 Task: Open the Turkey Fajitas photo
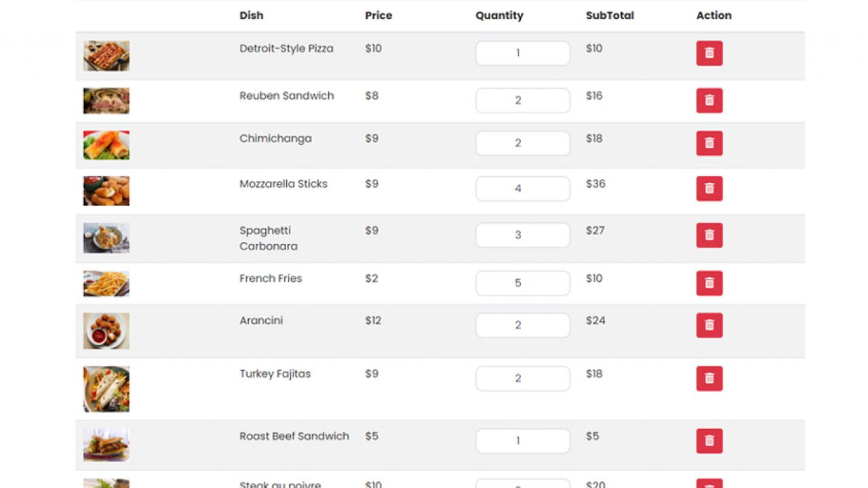(106, 389)
